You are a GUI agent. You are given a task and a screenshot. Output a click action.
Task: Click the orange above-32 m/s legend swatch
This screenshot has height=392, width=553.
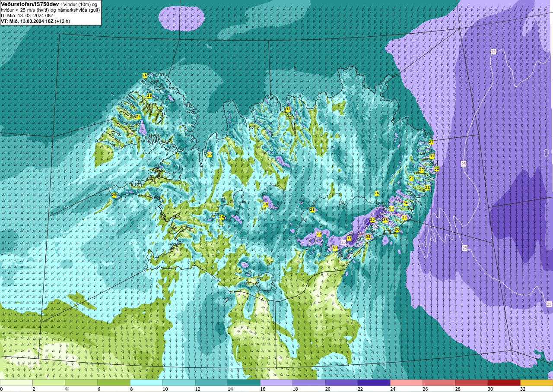coord(537,383)
